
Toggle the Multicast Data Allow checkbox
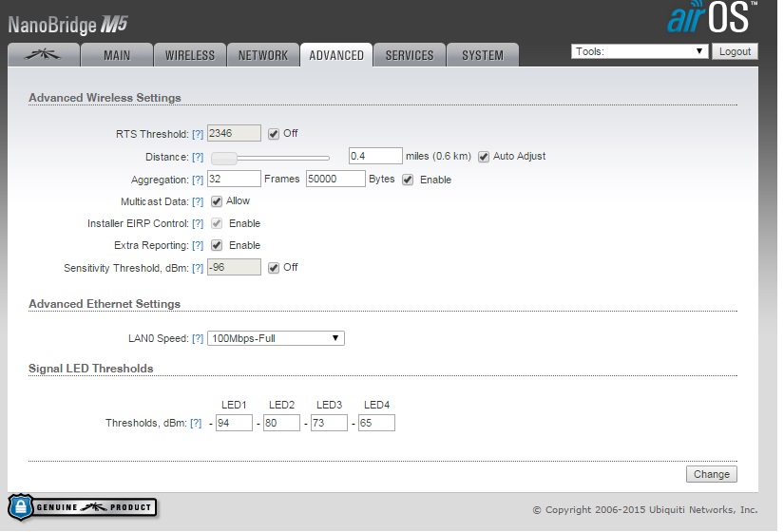click(x=217, y=201)
